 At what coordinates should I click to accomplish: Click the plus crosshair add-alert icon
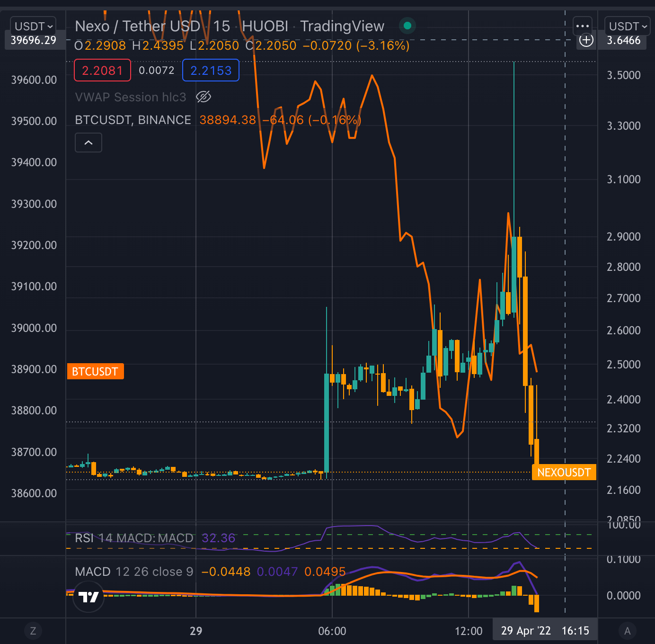(x=586, y=40)
